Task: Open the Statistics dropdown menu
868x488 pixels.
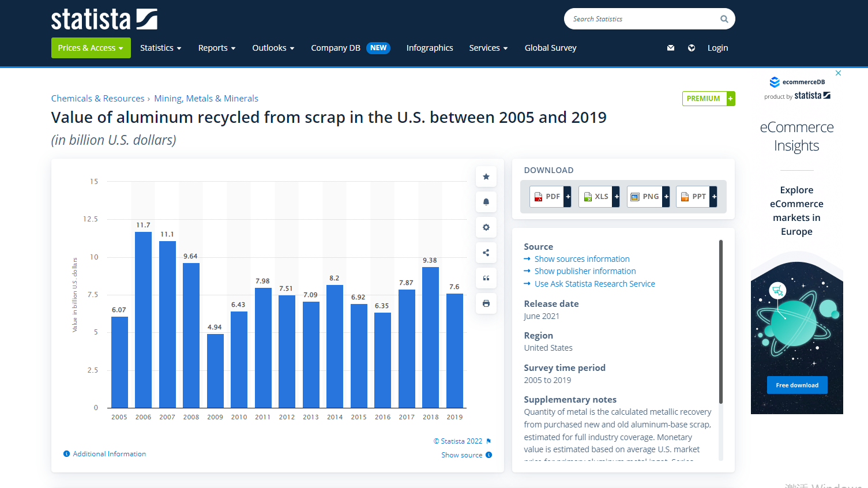Action: pos(160,48)
